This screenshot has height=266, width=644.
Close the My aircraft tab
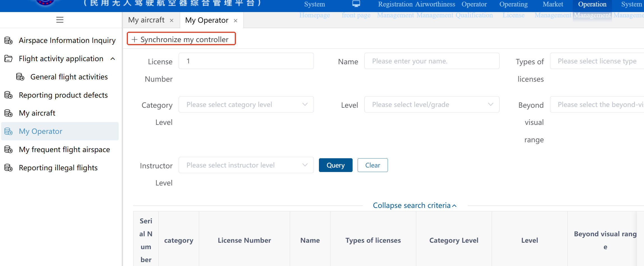coord(172,20)
